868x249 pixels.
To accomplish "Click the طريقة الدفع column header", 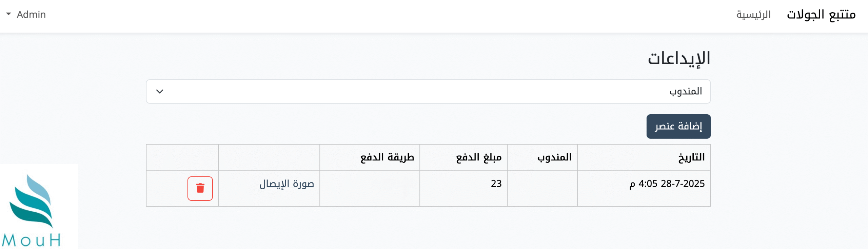I will (387, 157).
